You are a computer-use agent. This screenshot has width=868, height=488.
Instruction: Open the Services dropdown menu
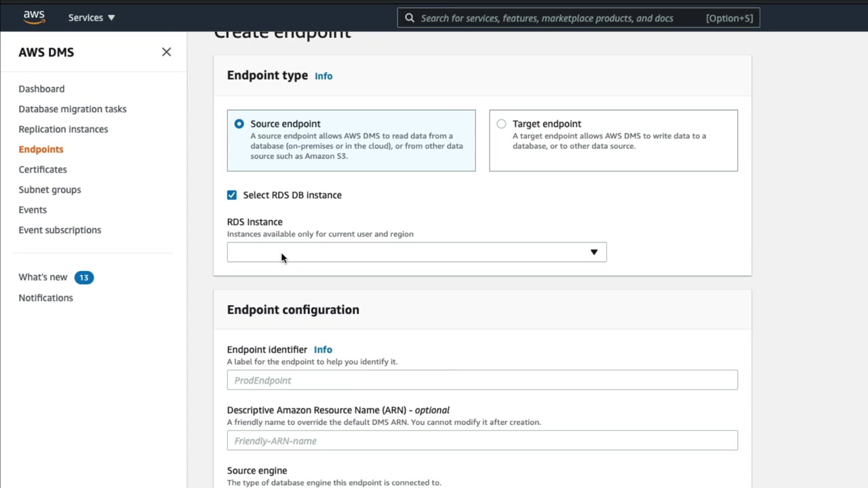[92, 18]
